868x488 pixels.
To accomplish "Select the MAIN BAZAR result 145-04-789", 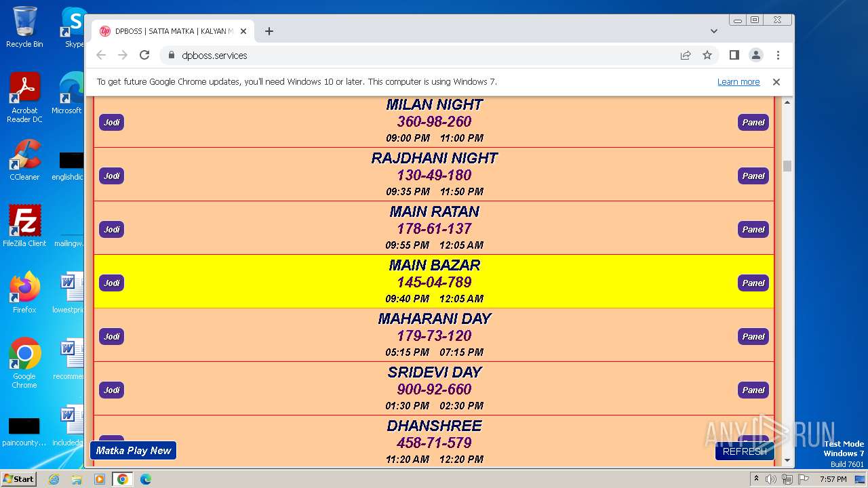I will click(x=434, y=282).
